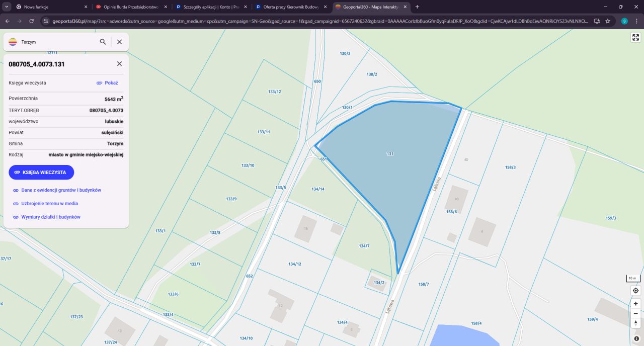Click parcel label 133/12 on map
644x346 pixels.
click(275, 92)
